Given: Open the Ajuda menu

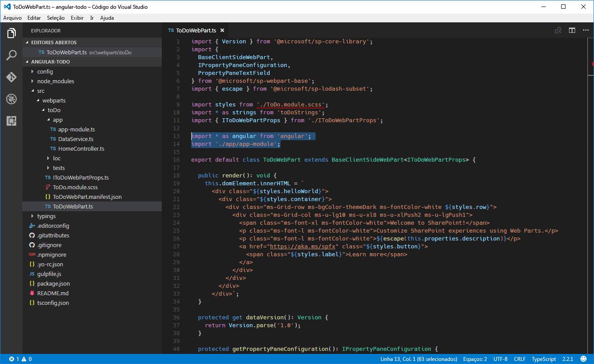Looking at the screenshot, I should (x=107, y=18).
